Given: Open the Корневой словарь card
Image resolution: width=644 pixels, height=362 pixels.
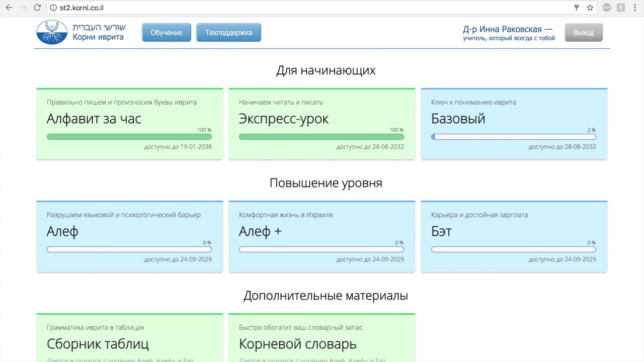Looking at the screenshot, I should (x=322, y=337).
